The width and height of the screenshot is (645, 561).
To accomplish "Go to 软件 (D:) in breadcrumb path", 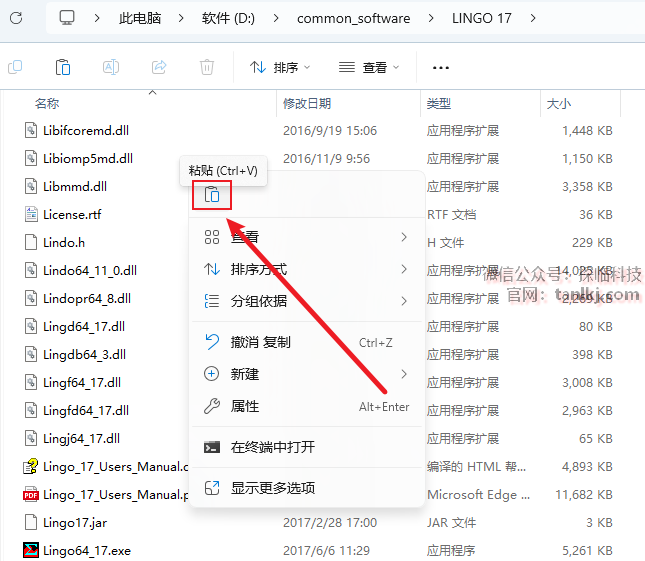I will coord(228,18).
